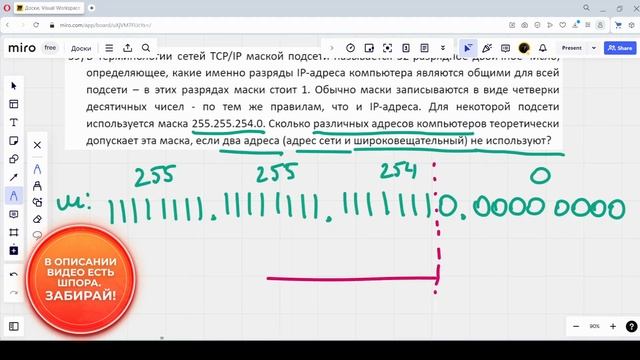Select the active Pen tool
The width and height of the screenshot is (640, 360).
coord(13,196)
